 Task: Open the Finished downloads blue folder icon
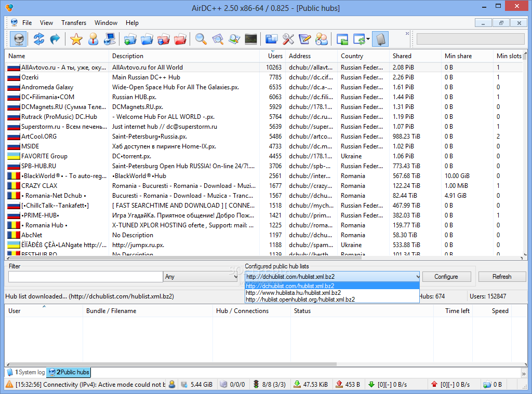coord(147,39)
